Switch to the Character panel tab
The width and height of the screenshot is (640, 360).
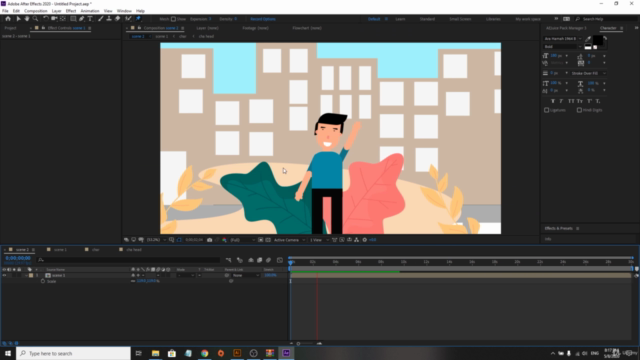tap(608, 28)
